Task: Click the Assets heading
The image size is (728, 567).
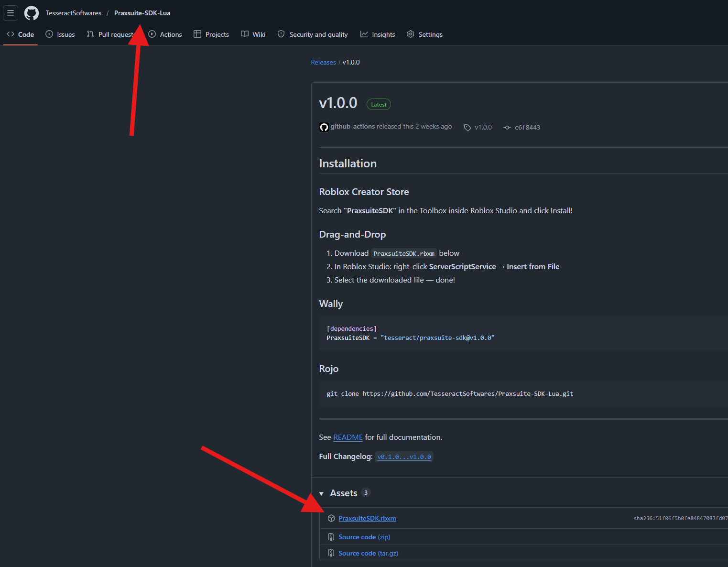Action: [x=344, y=493]
